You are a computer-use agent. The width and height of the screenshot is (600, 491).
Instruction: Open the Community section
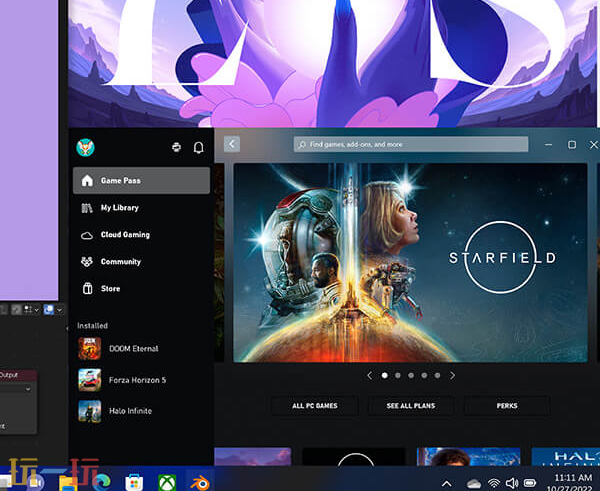coord(141,262)
